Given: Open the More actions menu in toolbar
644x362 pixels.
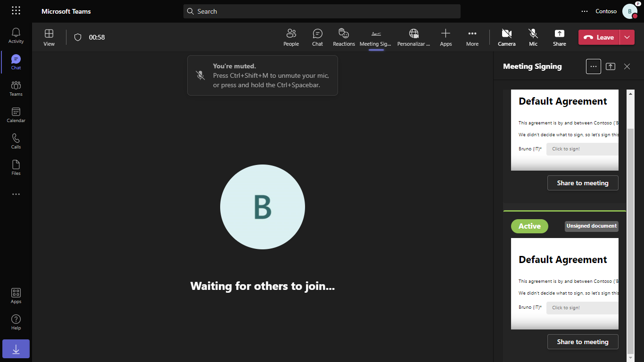Looking at the screenshot, I should coord(472,37).
